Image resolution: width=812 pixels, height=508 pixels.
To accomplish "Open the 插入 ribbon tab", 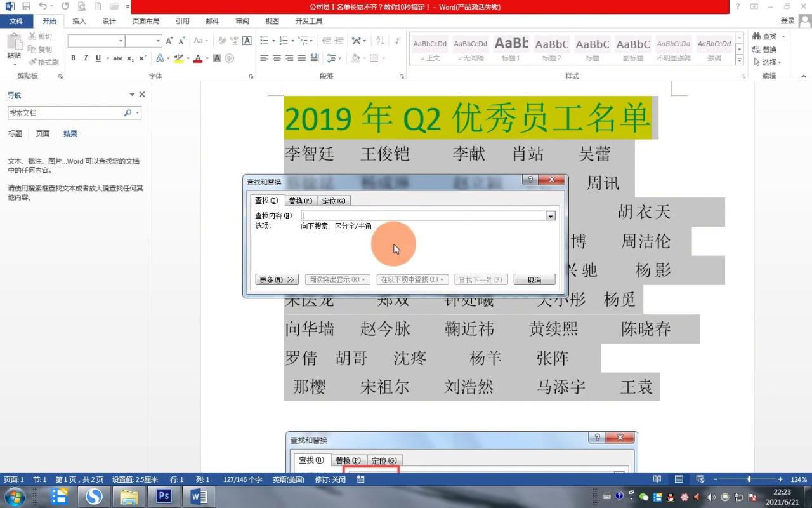I will [x=79, y=21].
